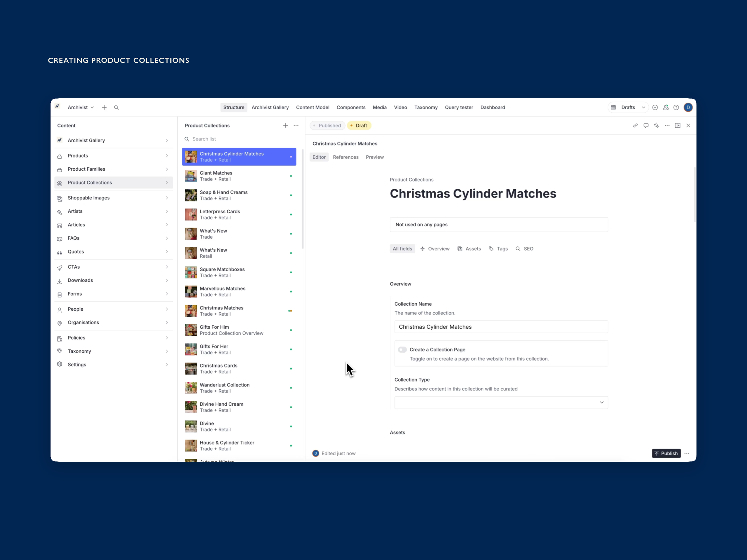Viewport: 747px width, 560px height.
Task: Open document actions ellipsis in the header
Action: point(667,126)
